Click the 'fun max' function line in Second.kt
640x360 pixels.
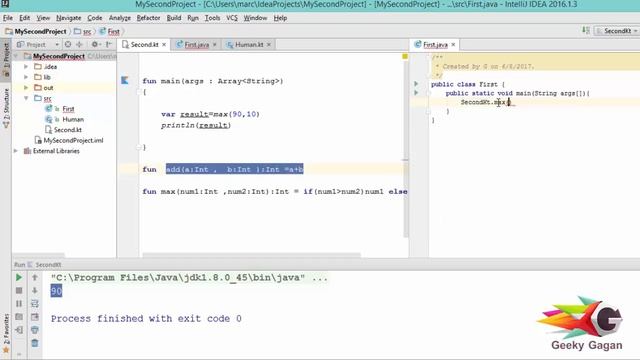[x=274, y=191]
